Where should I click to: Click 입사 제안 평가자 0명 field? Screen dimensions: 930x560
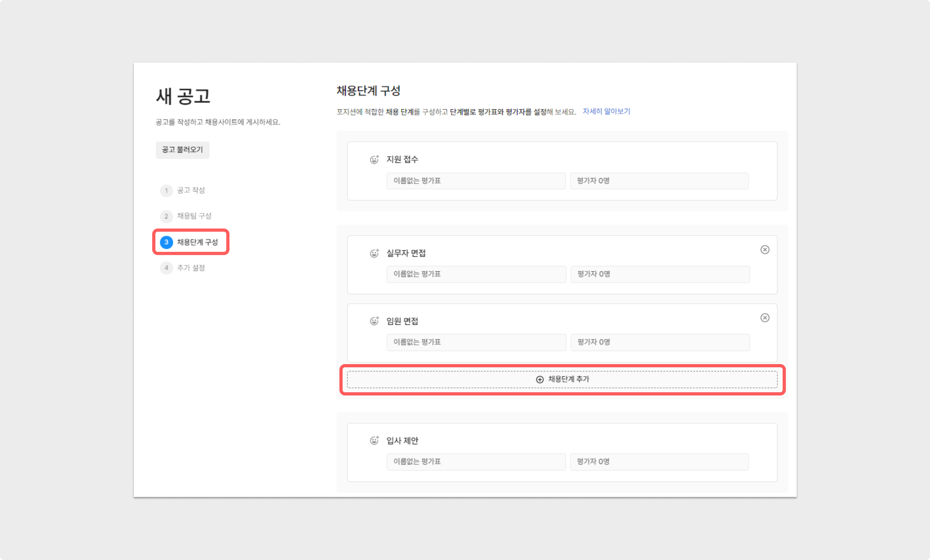[659, 462]
